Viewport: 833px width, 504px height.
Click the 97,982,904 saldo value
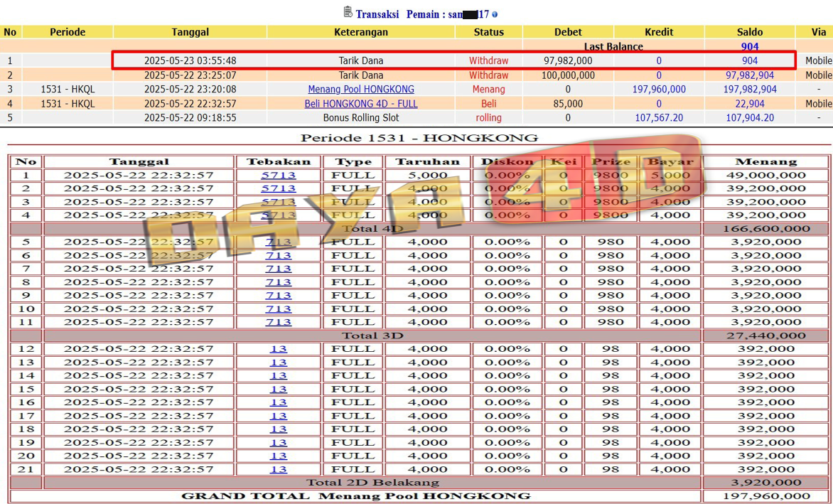pos(750,75)
